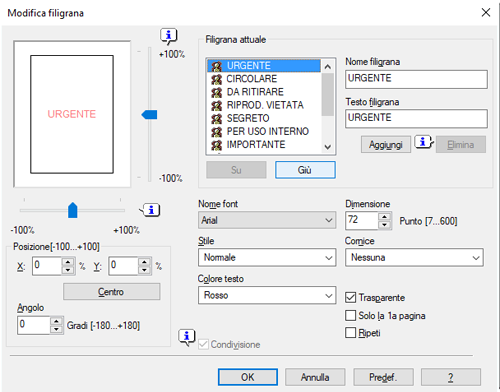Select CIRCOLARE in the watermark list

264,79
